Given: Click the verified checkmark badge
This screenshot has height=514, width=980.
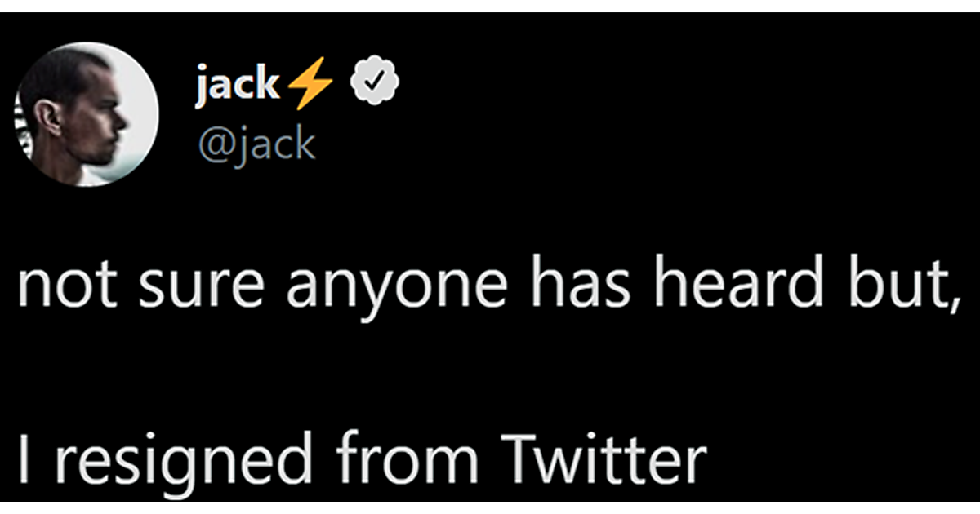Looking at the screenshot, I should [376, 82].
